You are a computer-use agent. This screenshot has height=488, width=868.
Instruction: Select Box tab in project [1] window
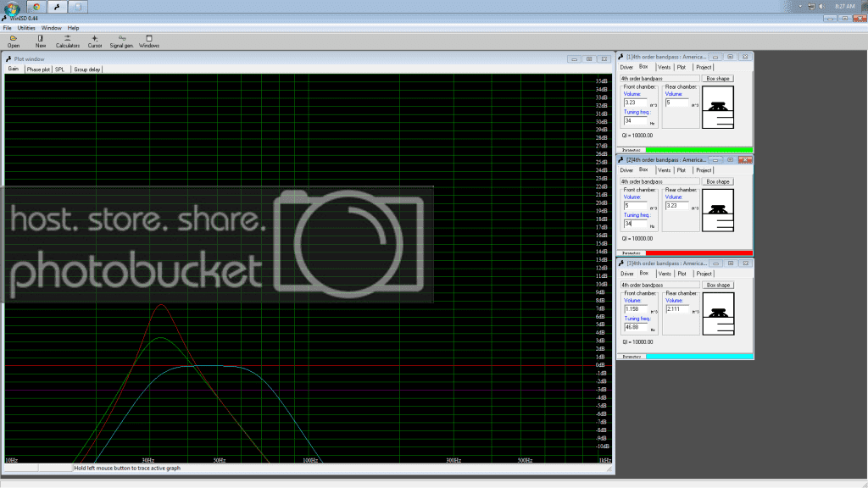point(643,67)
